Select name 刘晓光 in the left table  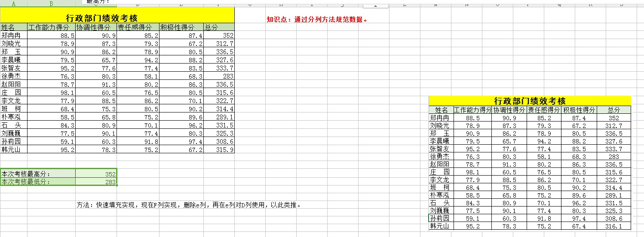point(13,44)
